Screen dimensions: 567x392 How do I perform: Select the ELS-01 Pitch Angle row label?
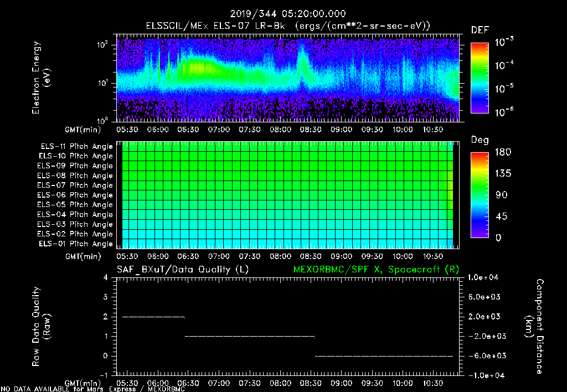pos(76,244)
